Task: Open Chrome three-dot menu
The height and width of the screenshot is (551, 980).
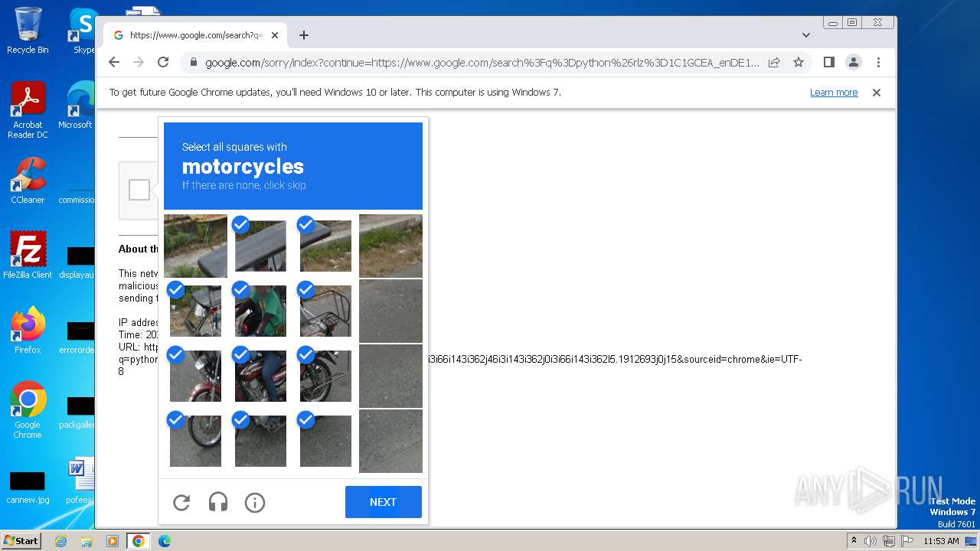Action: tap(878, 63)
